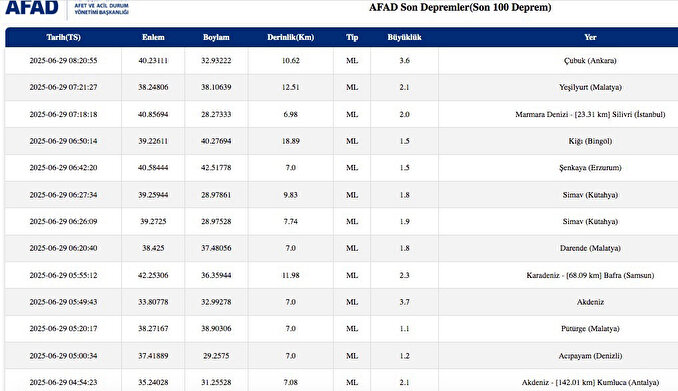Click Şenkaya (Erzurum) location
Image resolution: width=678 pixels, height=391 pixels.
click(x=590, y=168)
